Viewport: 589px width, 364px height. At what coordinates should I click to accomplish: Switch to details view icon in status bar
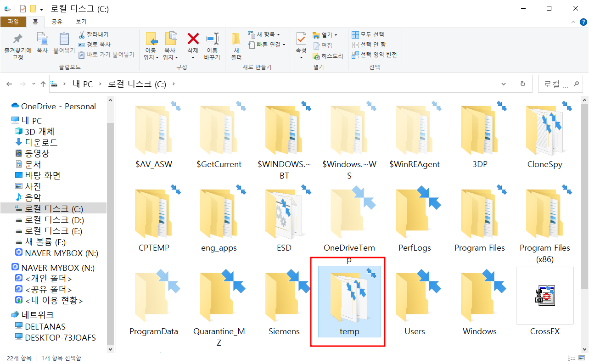click(x=571, y=358)
